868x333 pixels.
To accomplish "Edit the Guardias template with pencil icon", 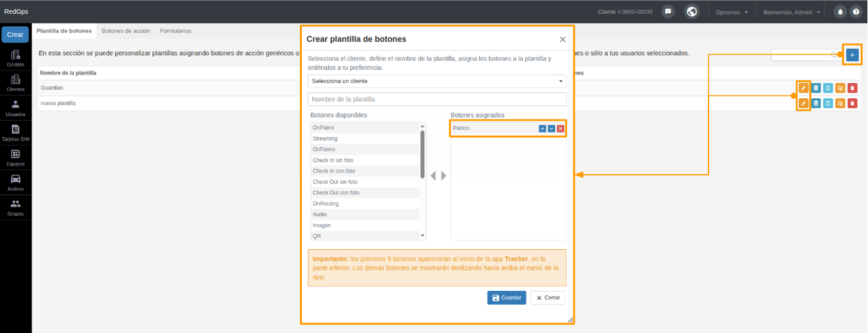I will [x=803, y=88].
